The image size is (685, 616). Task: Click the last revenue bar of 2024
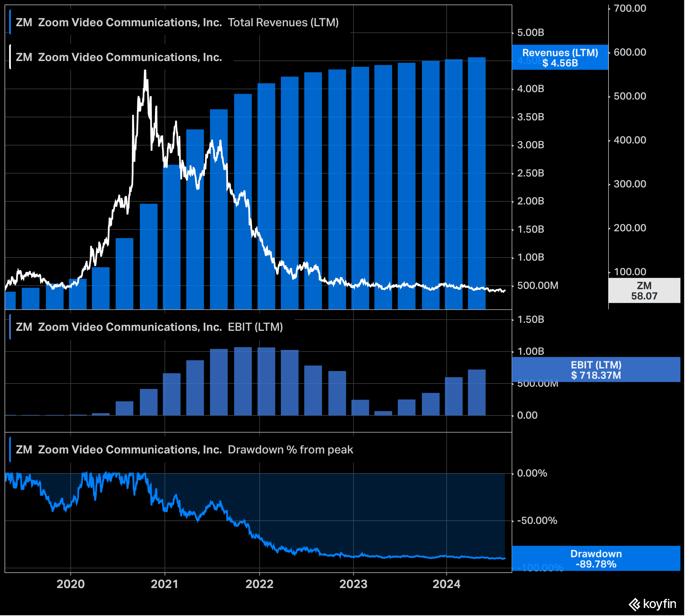[x=477, y=183]
